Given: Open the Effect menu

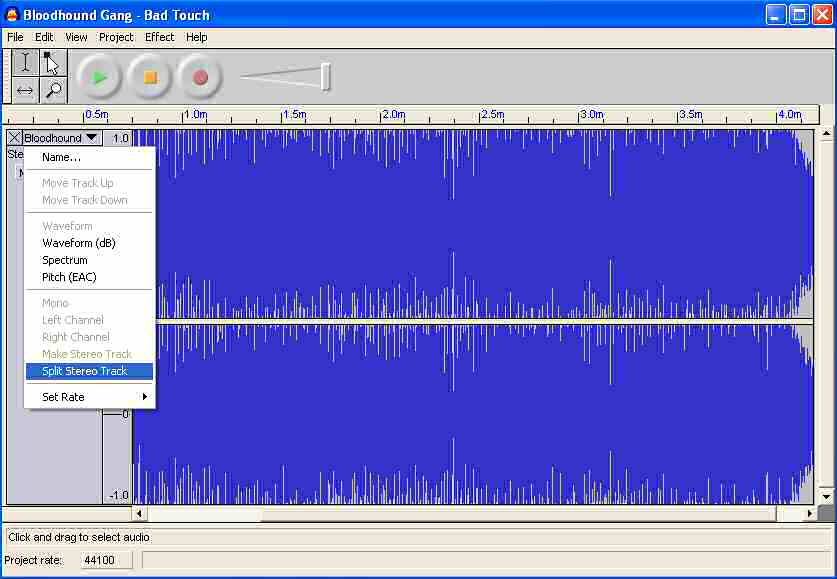Looking at the screenshot, I should (x=160, y=37).
